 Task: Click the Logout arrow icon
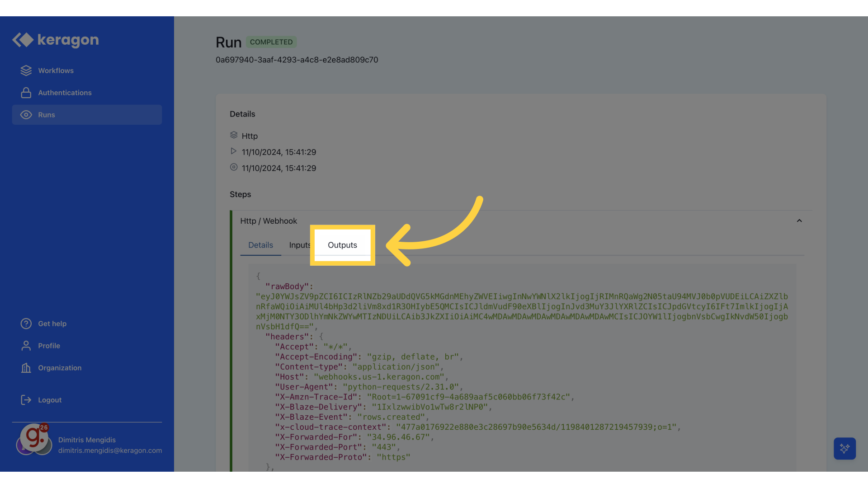(26, 400)
